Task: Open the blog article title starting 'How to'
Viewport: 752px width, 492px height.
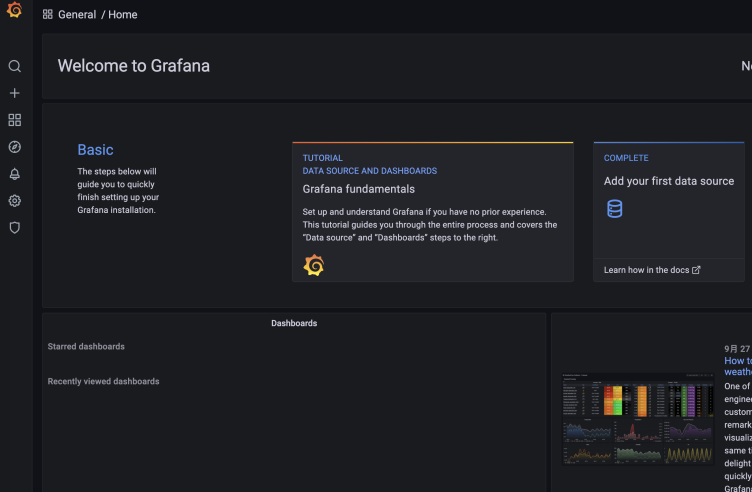Action: 738,366
